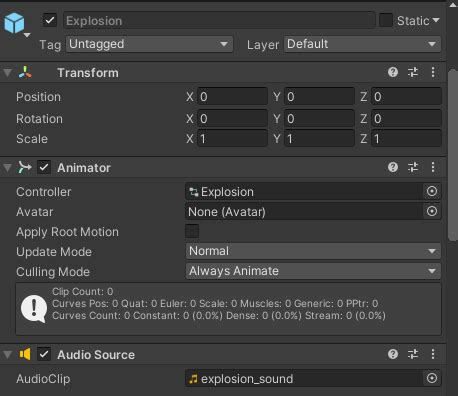Click the Animator component icon

[x=25, y=167]
